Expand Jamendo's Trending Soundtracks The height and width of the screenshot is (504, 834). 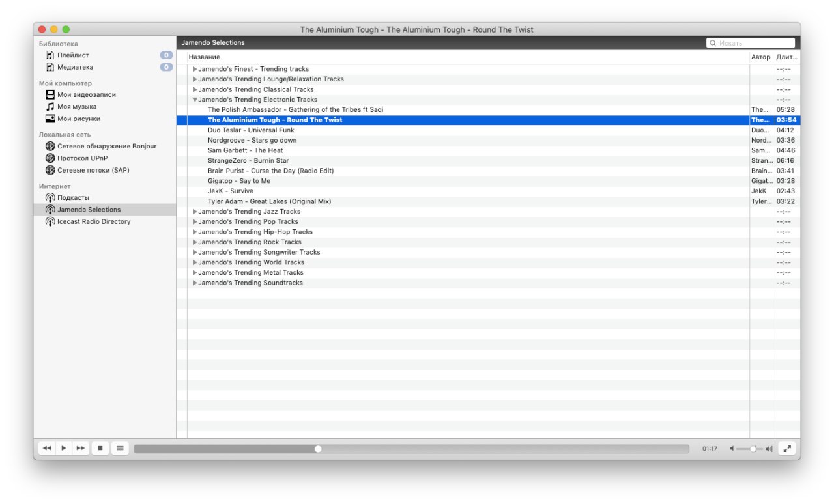(x=195, y=283)
